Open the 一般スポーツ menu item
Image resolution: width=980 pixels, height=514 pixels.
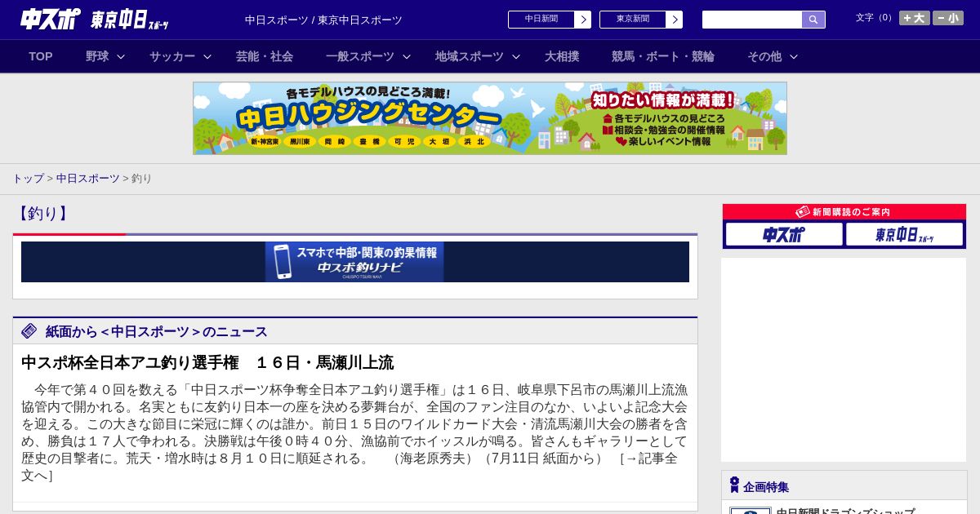[x=360, y=56]
